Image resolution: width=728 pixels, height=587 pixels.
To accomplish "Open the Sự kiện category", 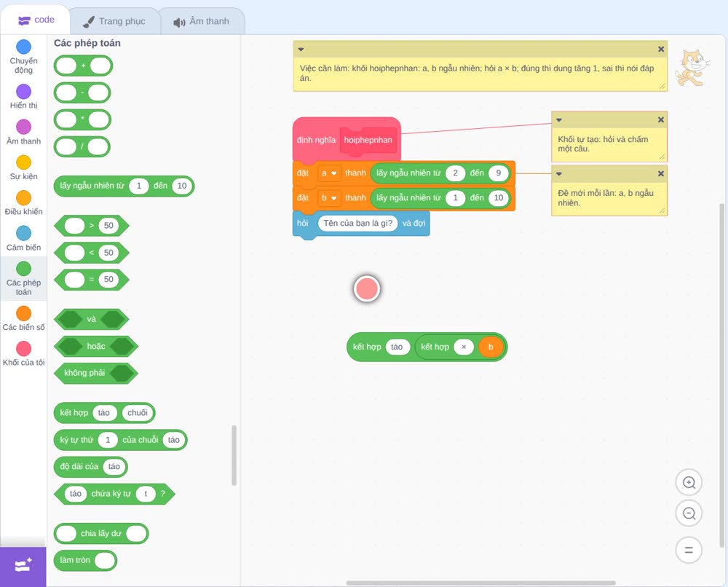I will pyautogui.click(x=23, y=168).
